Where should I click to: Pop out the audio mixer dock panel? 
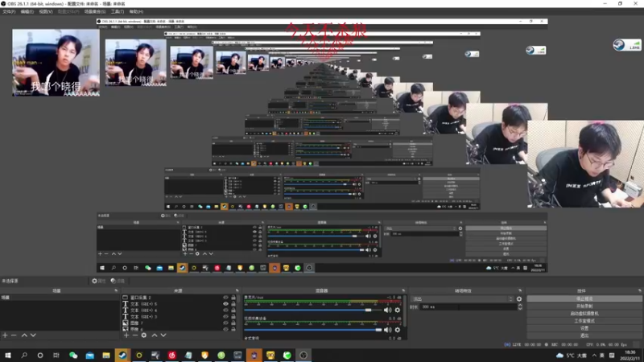point(403,290)
